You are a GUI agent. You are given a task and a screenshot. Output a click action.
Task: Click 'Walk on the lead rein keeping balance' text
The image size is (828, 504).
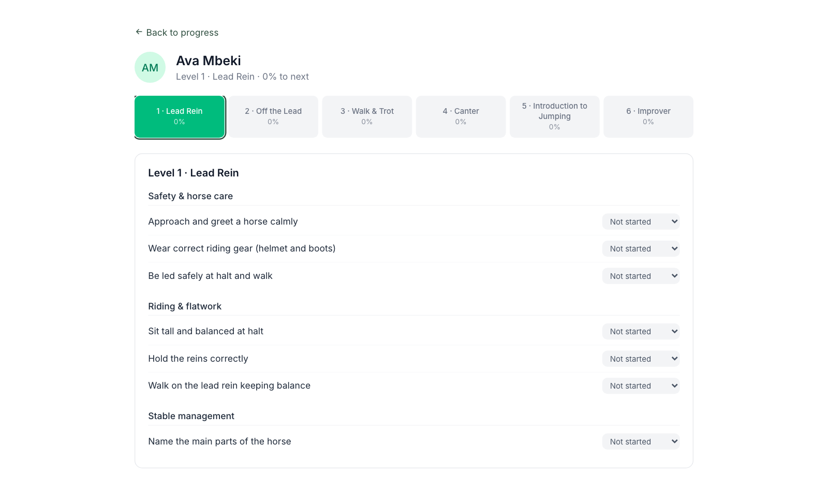(229, 386)
